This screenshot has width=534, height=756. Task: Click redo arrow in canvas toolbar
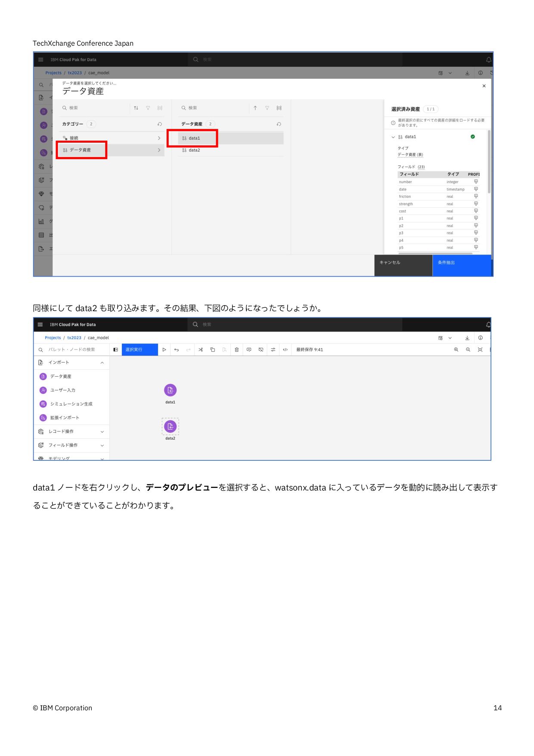tap(188, 350)
